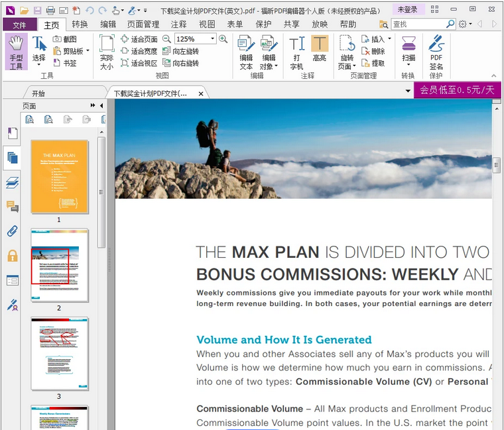Open the Clipboard (剪贴板) button
Screen dimensions: 504x430
pos(68,51)
